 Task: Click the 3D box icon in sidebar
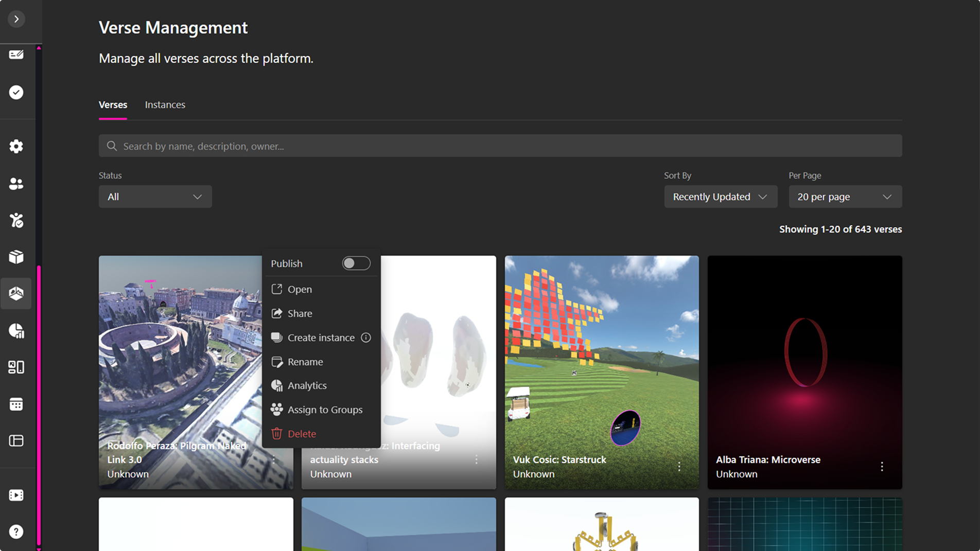coord(16,257)
